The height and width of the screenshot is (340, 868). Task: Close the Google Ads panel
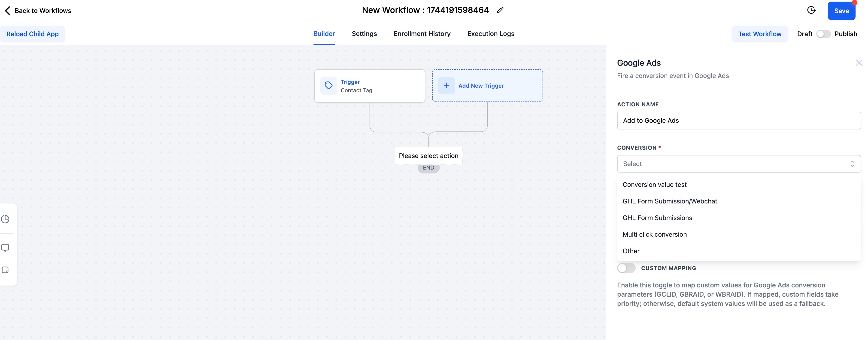(859, 63)
